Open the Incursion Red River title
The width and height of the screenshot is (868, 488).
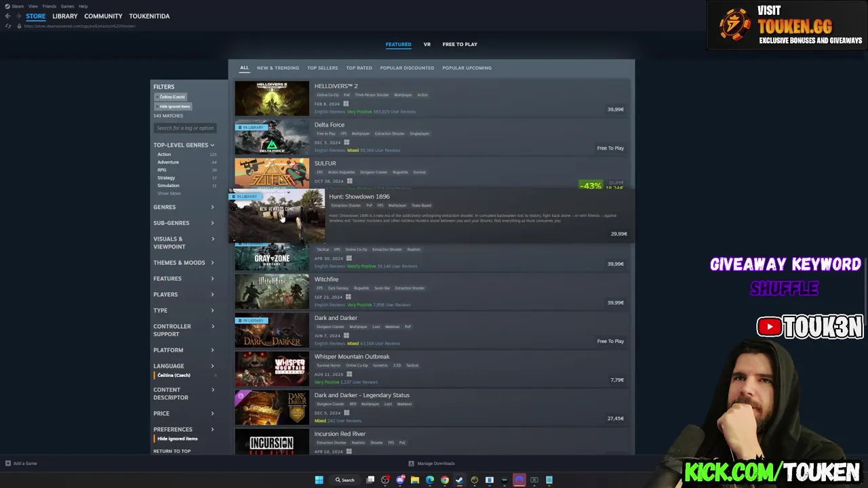point(340,434)
